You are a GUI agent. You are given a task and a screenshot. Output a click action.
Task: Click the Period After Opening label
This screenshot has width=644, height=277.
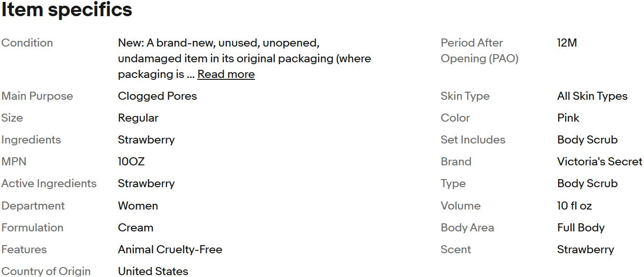pos(479,50)
